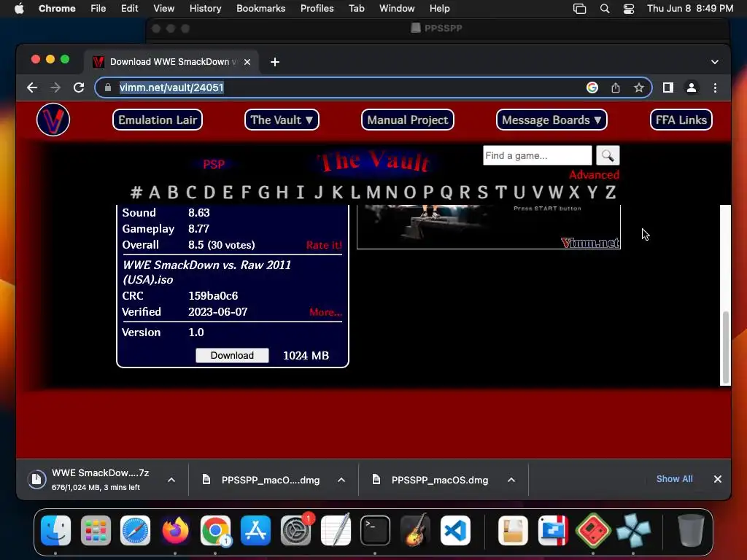The height and width of the screenshot is (560, 747).
Task: Click the page vertical scrollbar
Action: [x=725, y=346]
